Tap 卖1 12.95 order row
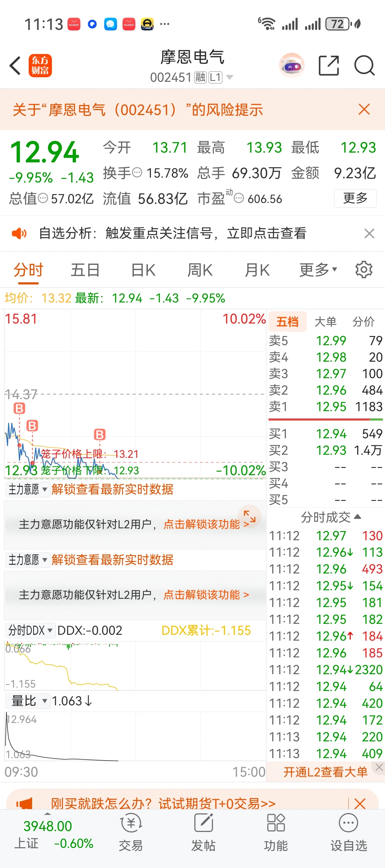The height and width of the screenshot is (868, 385). click(x=326, y=407)
